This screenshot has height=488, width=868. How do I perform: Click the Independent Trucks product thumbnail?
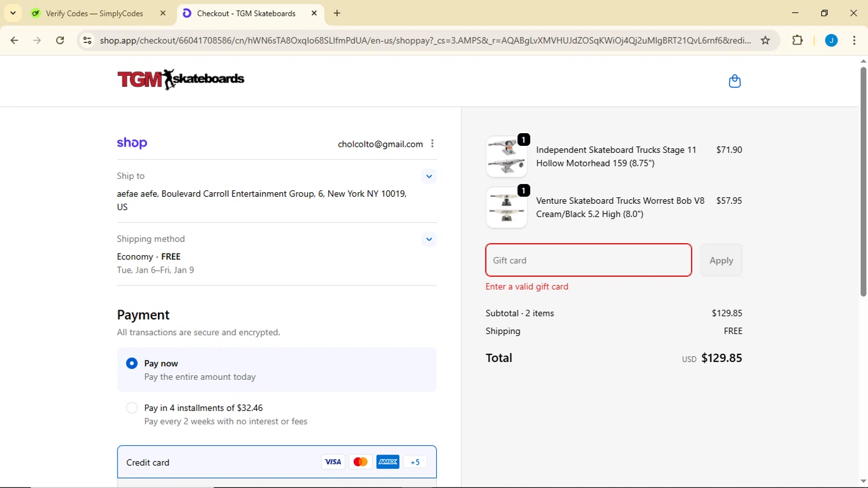(x=506, y=157)
